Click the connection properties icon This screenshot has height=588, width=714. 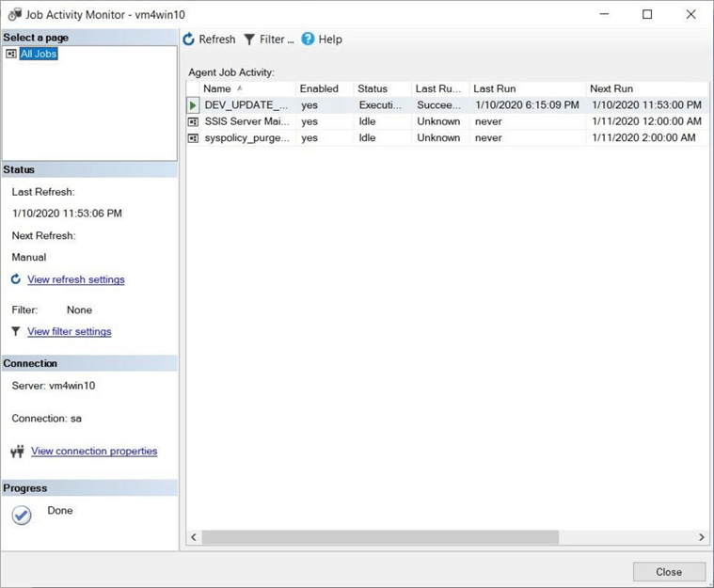[17, 452]
